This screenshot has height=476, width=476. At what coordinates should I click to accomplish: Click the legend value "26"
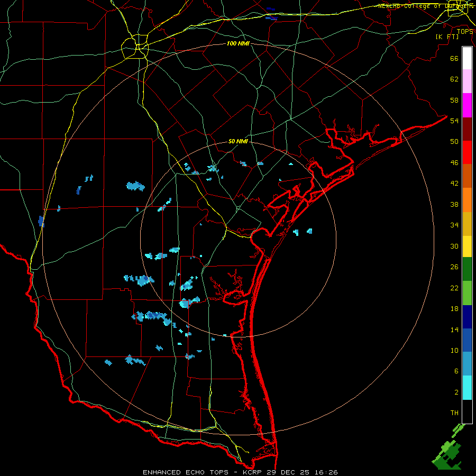click(454, 267)
